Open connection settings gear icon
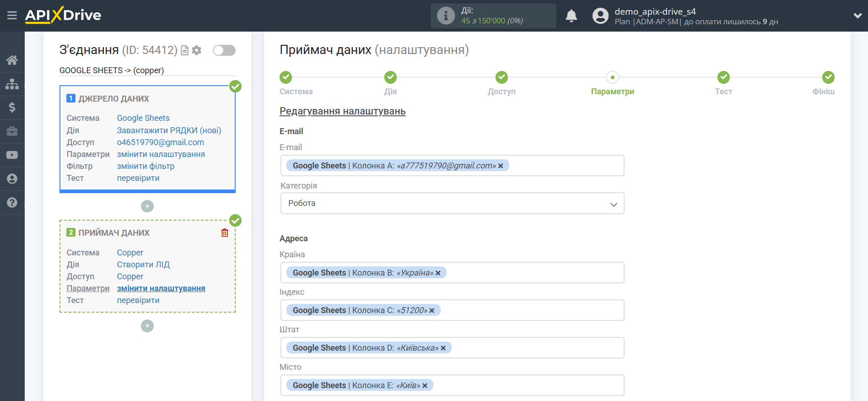 click(x=197, y=50)
